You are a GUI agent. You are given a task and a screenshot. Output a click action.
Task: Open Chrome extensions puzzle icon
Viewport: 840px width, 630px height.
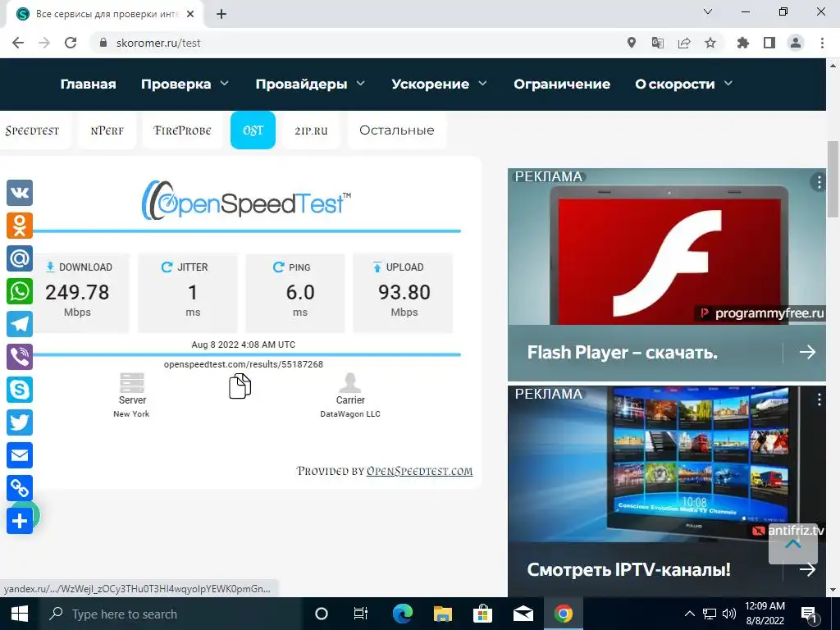[743, 43]
